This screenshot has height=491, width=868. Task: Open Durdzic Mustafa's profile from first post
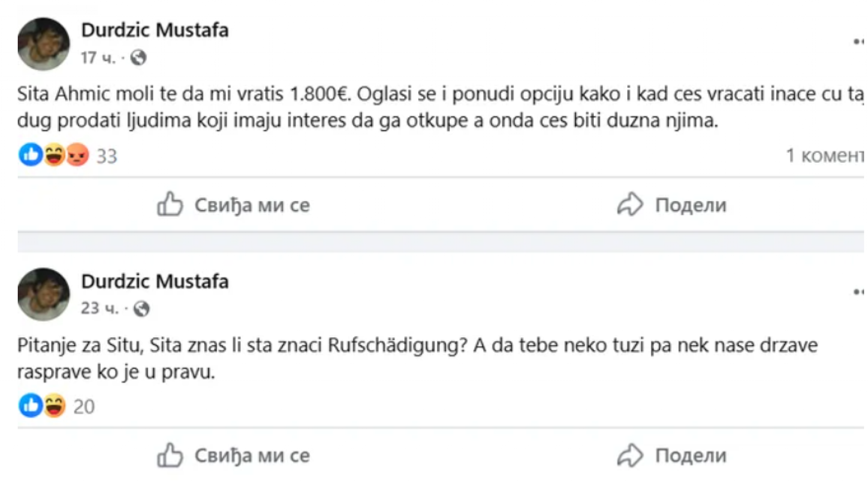(x=156, y=30)
